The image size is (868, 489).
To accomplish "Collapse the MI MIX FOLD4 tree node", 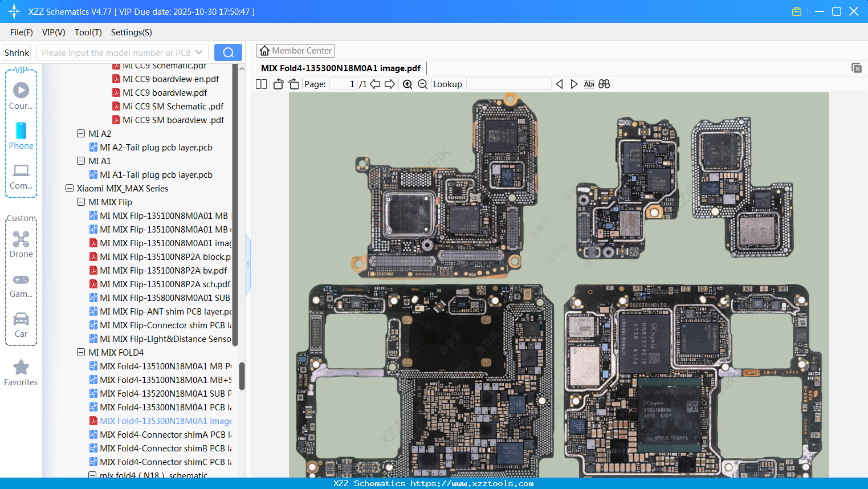I will pyautogui.click(x=80, y=352).
